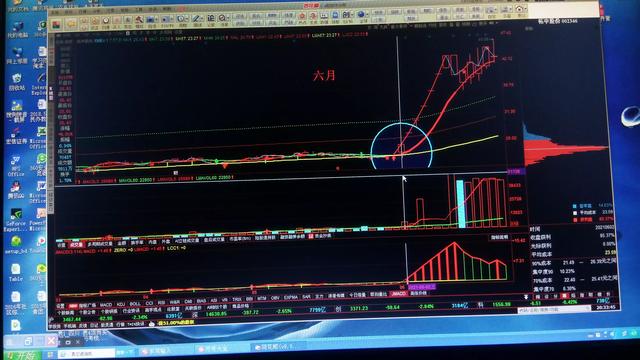Select the pencil drawing tool icon
The height and width of the screenshot is (360, 640).
point(196,19)
